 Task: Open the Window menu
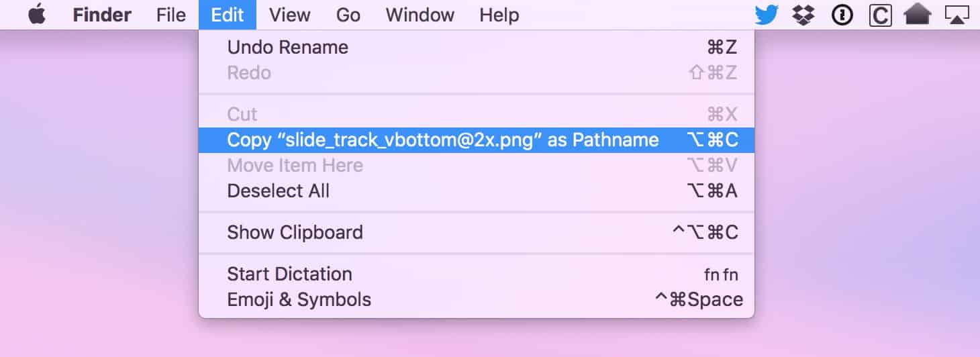420,15
